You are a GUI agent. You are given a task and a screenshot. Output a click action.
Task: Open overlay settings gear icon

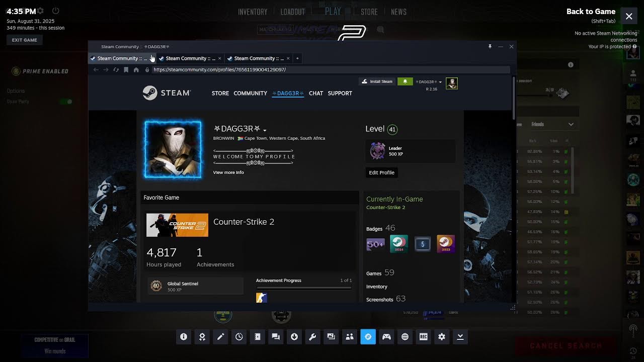click(x=442, y=337)
